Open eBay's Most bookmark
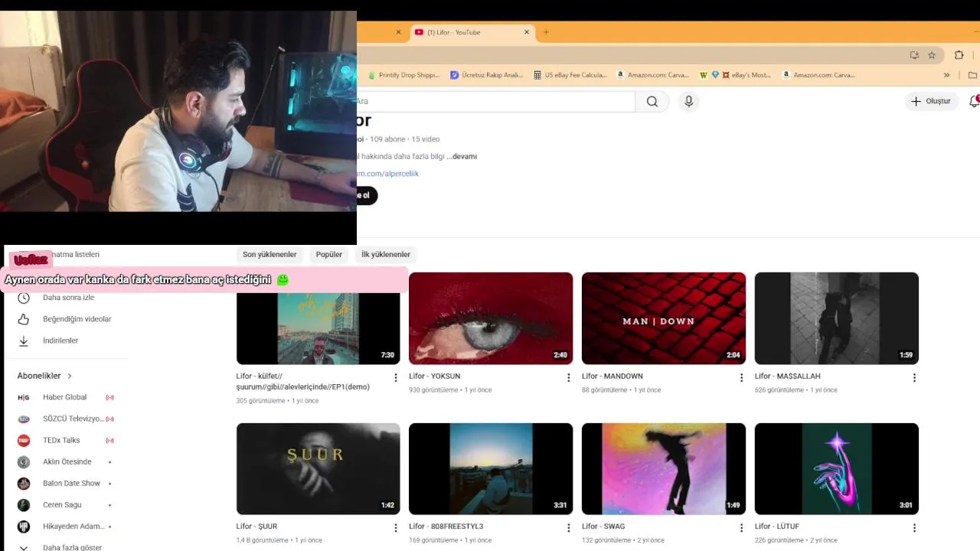 click(746, 75)
